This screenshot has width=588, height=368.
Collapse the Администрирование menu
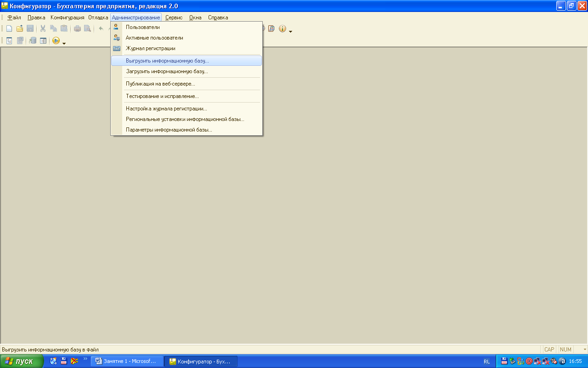click(x=136, y=17)
